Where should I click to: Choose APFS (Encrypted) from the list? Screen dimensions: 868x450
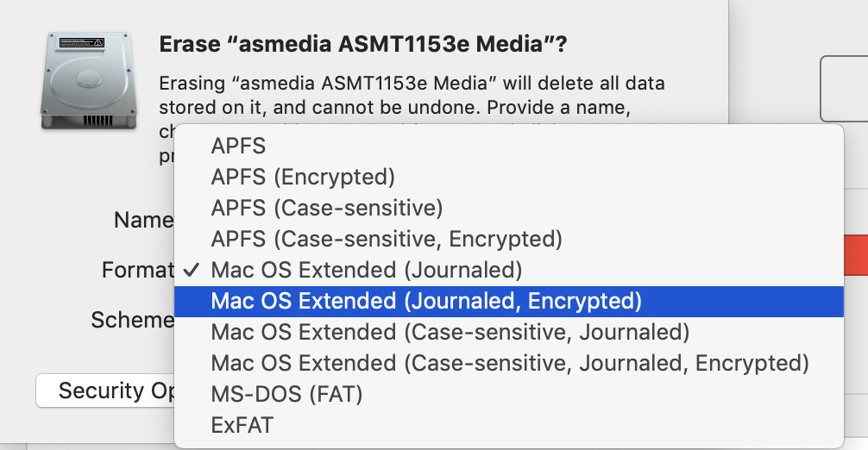coord(302,177)
